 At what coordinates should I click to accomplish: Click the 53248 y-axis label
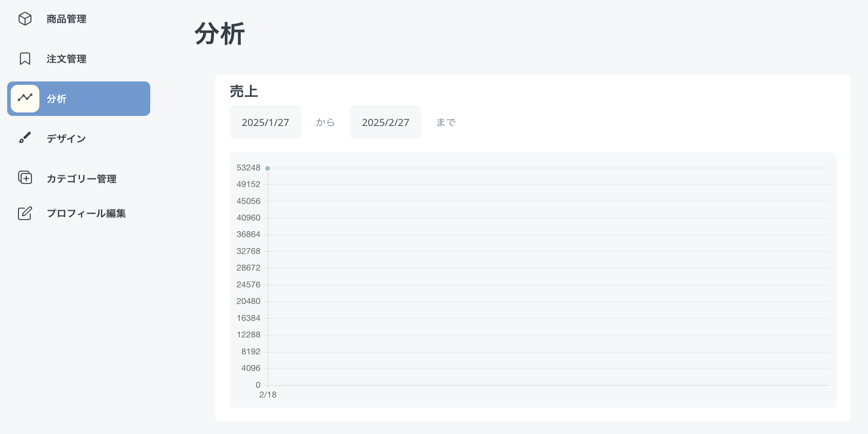[x=248, y=168]
